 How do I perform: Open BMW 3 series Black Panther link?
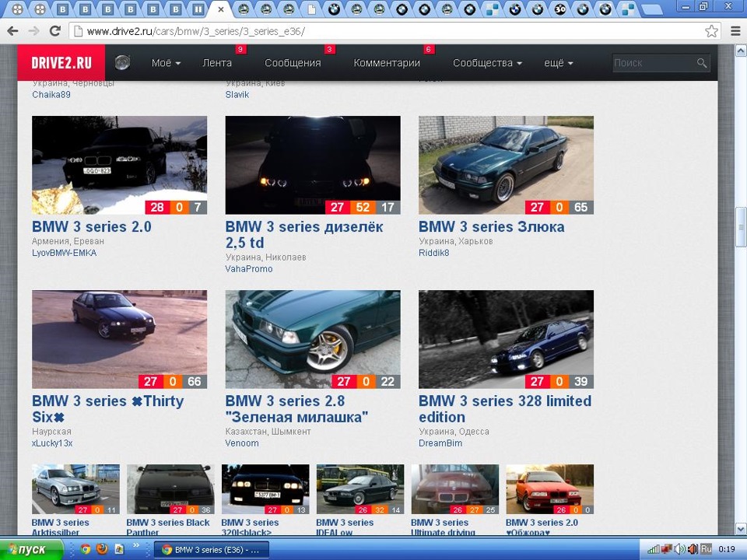168,527
